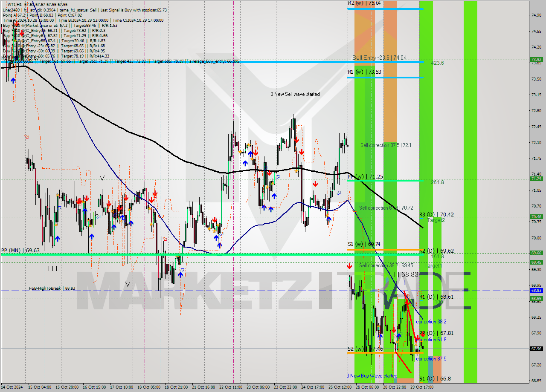Click the '73.92' price tag on axis
546x392 pixels.
536,59
